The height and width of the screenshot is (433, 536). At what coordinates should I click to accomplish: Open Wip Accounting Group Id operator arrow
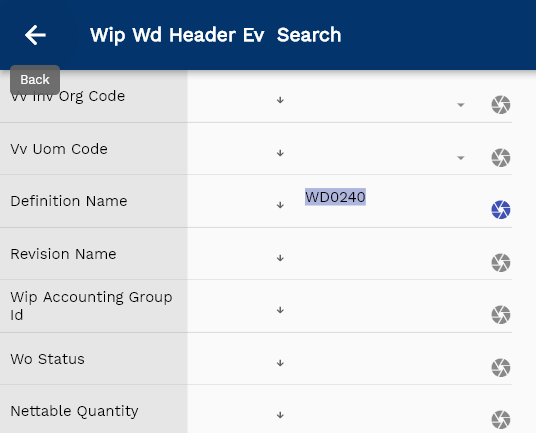click(280, 310)
